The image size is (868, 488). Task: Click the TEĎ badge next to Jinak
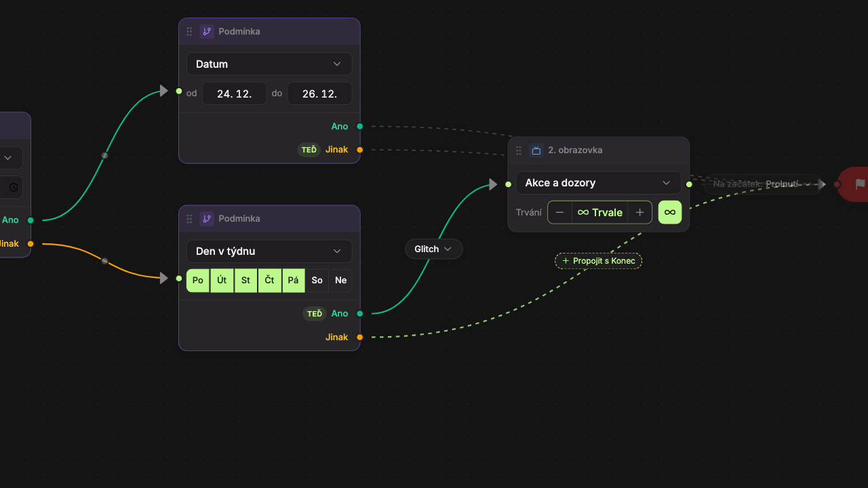(x=309, y=150)
